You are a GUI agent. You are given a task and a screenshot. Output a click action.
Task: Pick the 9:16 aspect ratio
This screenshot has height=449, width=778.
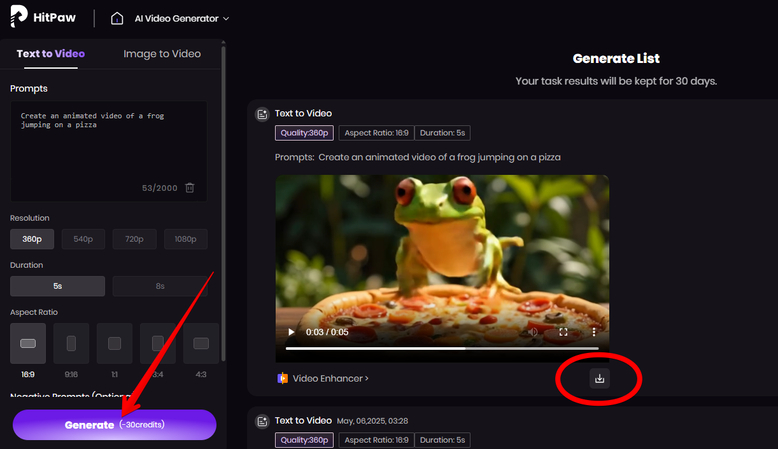click(71, 343)
